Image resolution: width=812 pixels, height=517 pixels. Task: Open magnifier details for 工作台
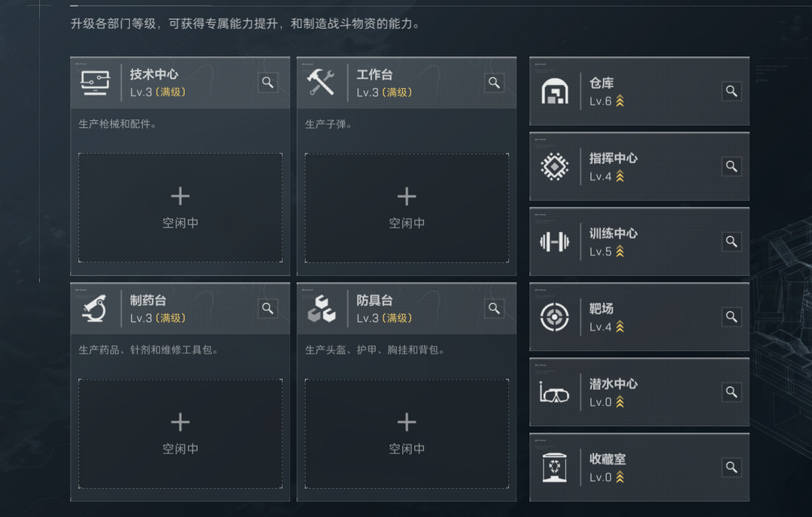pos(494,83)
